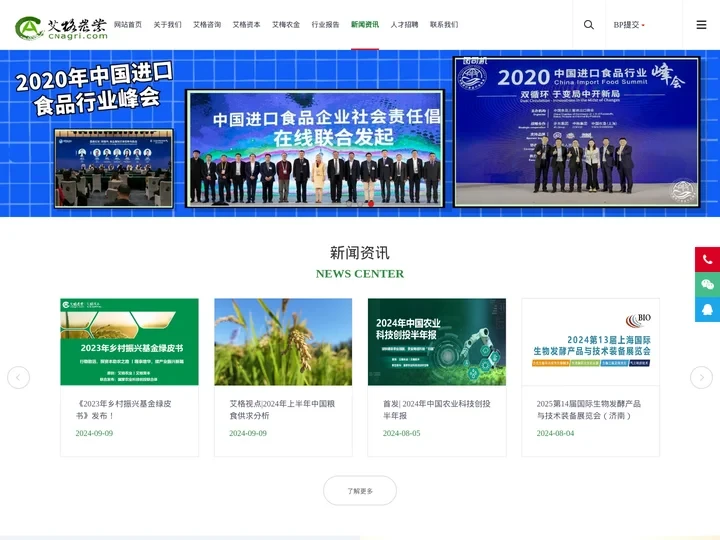Click the 2024年中国农业科技创投半年报 thumbnail

point(437,342)
